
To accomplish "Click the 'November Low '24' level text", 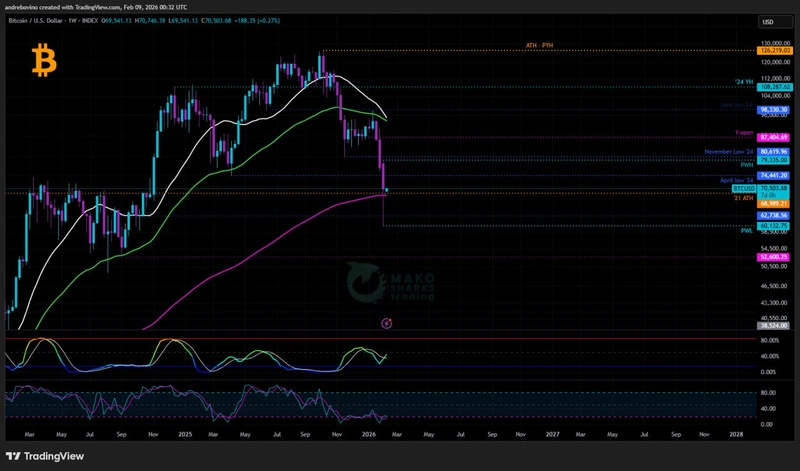I will [729, 151].
